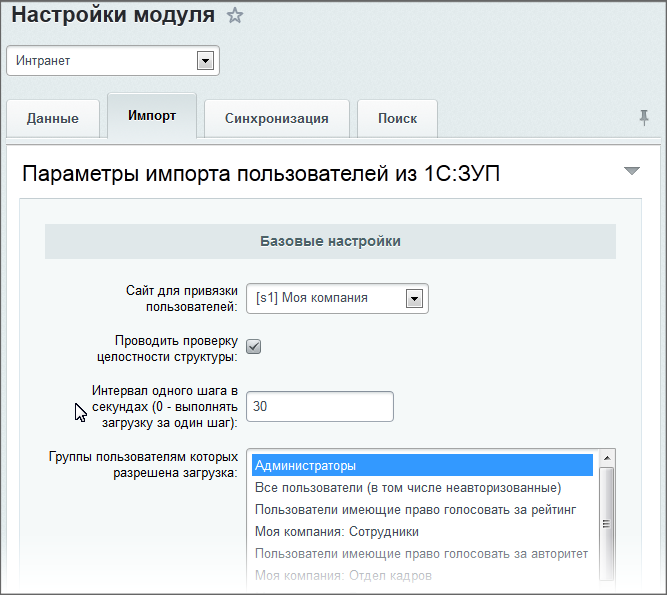This screenshot has height=596, width=667.
Task: Toggle the Проводить проверку целостности структуры checkbox
Action: click(254, 347)
